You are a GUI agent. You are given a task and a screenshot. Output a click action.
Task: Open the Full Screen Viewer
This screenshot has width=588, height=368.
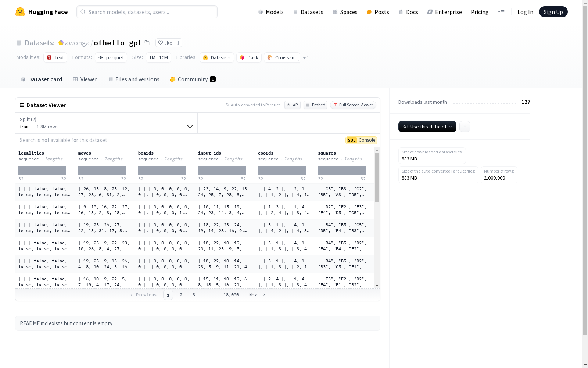353,105
